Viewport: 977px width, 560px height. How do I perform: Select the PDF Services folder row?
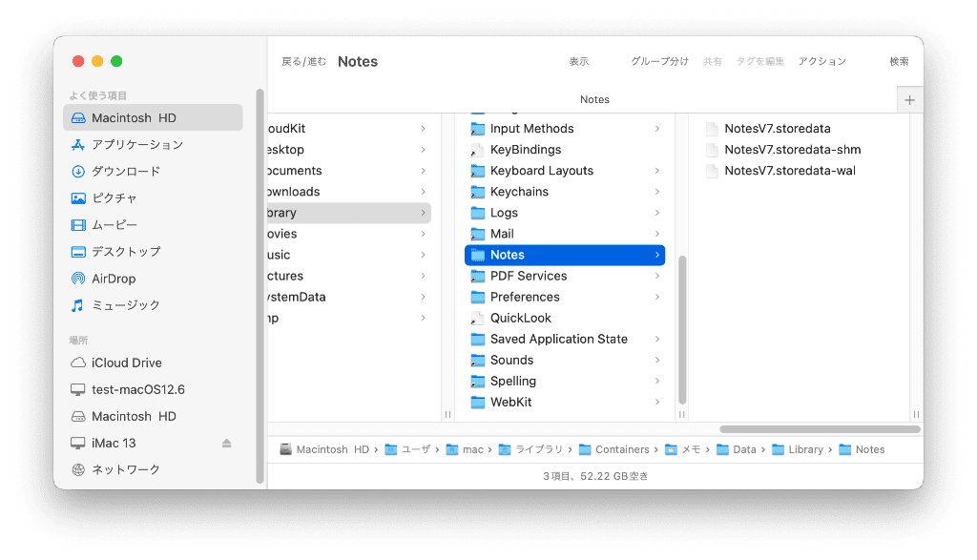click(565, 276)
